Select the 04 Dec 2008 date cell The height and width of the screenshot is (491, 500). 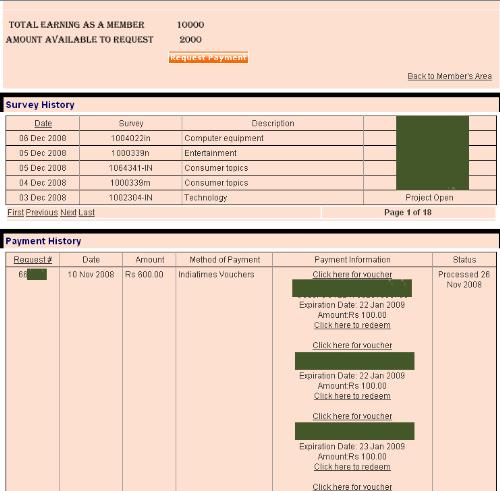click(x=43, y=183)
